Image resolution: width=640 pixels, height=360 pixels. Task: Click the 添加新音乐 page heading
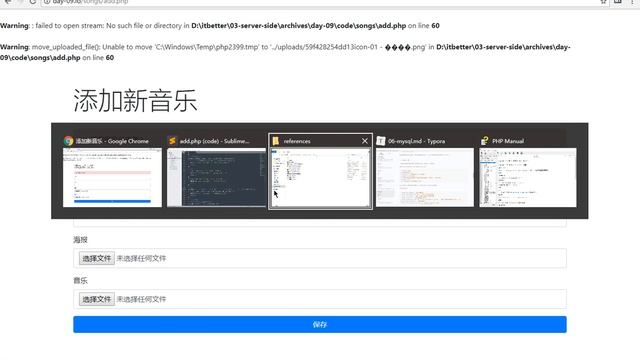pyautogui.click(x=135, y=100)
